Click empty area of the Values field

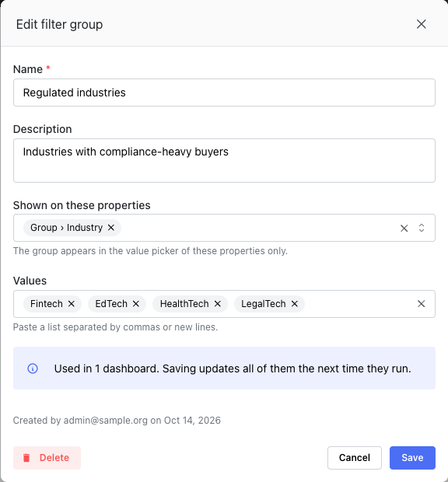pos(360,304)
